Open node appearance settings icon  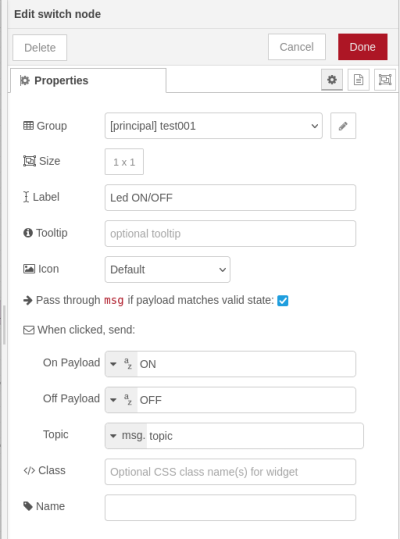tap(385, 80)
